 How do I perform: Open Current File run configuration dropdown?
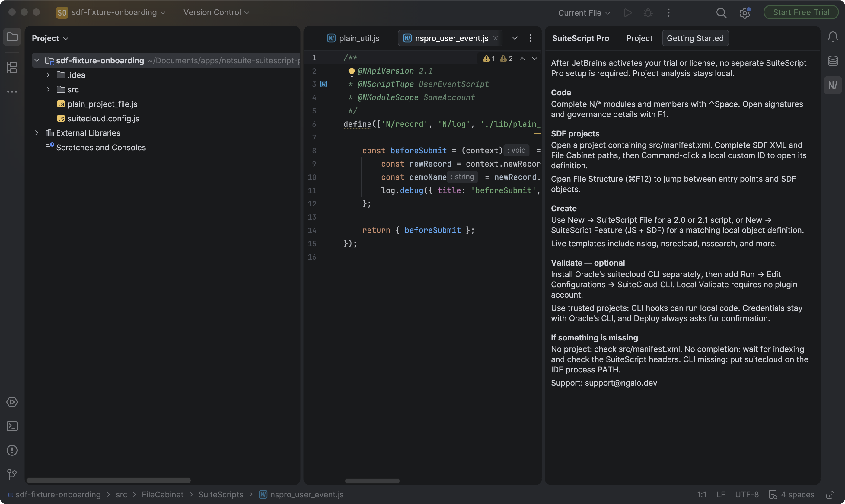pos(584,13)
